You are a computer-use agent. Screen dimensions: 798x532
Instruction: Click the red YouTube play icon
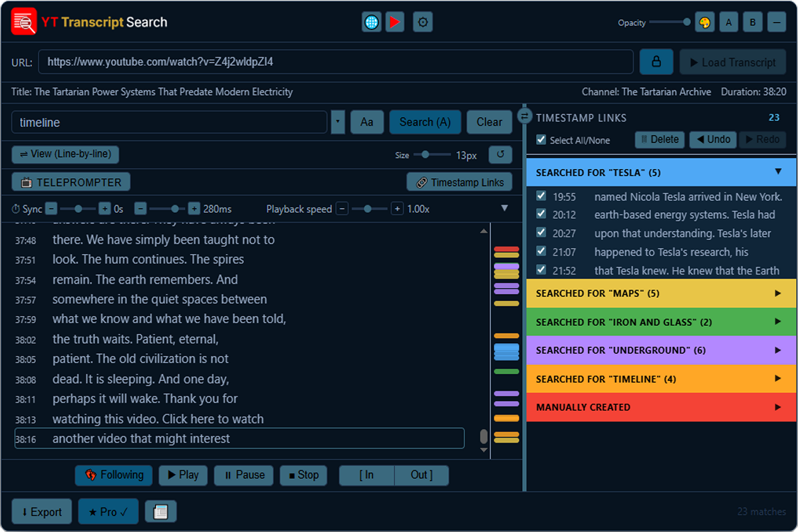coord(394,22)
